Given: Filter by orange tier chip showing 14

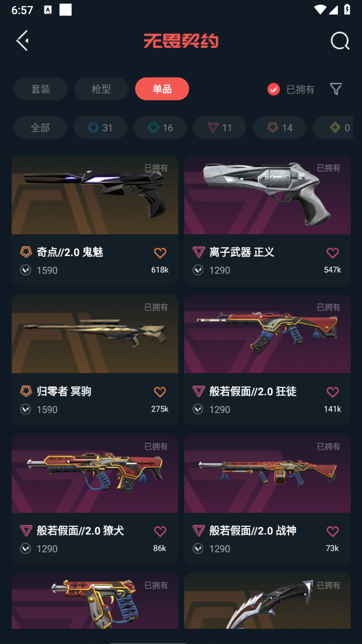Looking at the screenshot, I should (x=279, y=128).
